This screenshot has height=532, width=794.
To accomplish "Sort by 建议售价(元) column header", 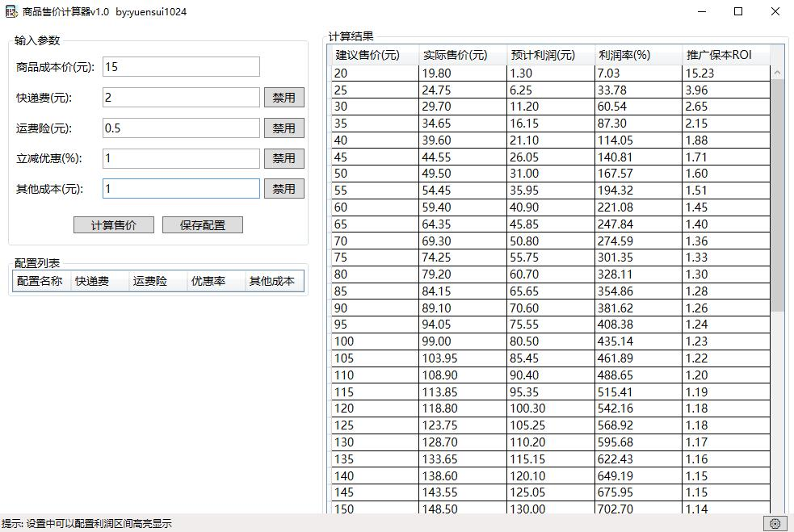I will pyautogui.click(x=375, y=55).
